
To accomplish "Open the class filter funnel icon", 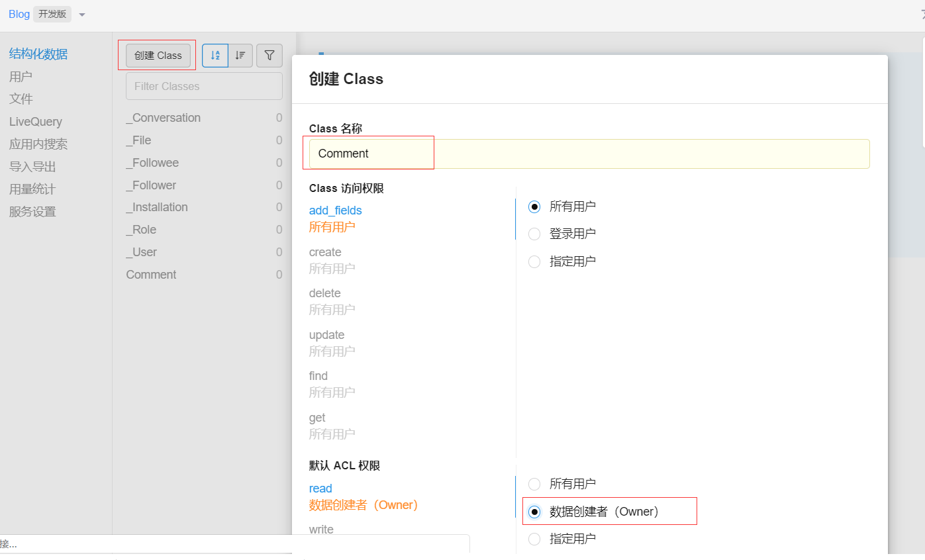I will coord(269,56).
